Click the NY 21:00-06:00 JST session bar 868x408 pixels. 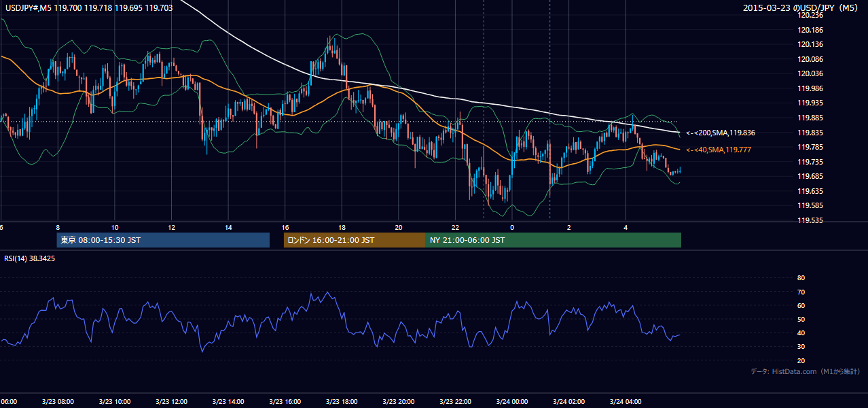coord(554,240)
